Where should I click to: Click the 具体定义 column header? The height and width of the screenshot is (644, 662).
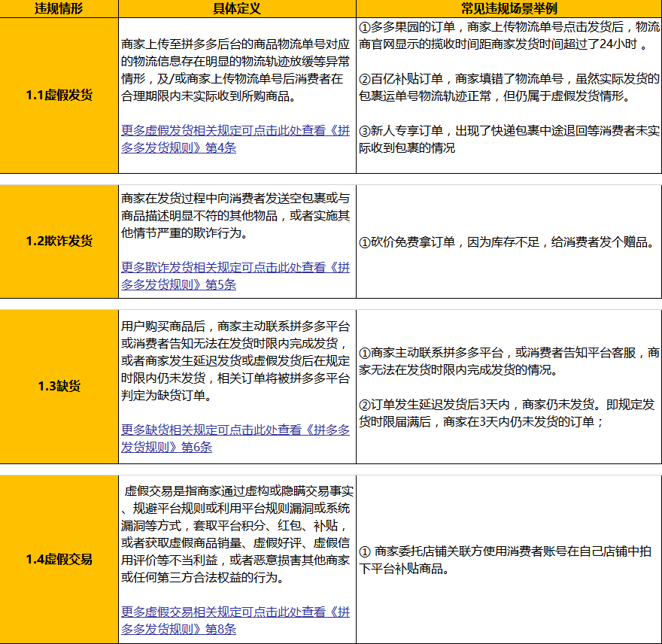click(x=237, y=8)
